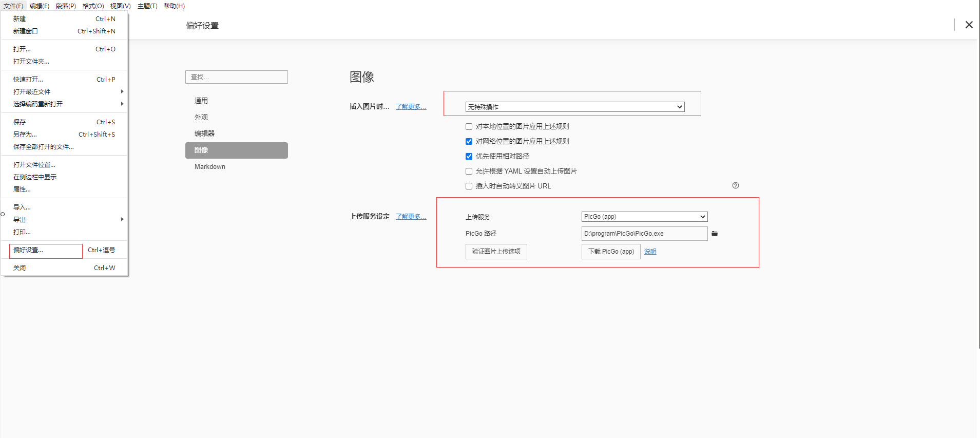Open the 文件(F) menu
980x438 pixels.
13,6
